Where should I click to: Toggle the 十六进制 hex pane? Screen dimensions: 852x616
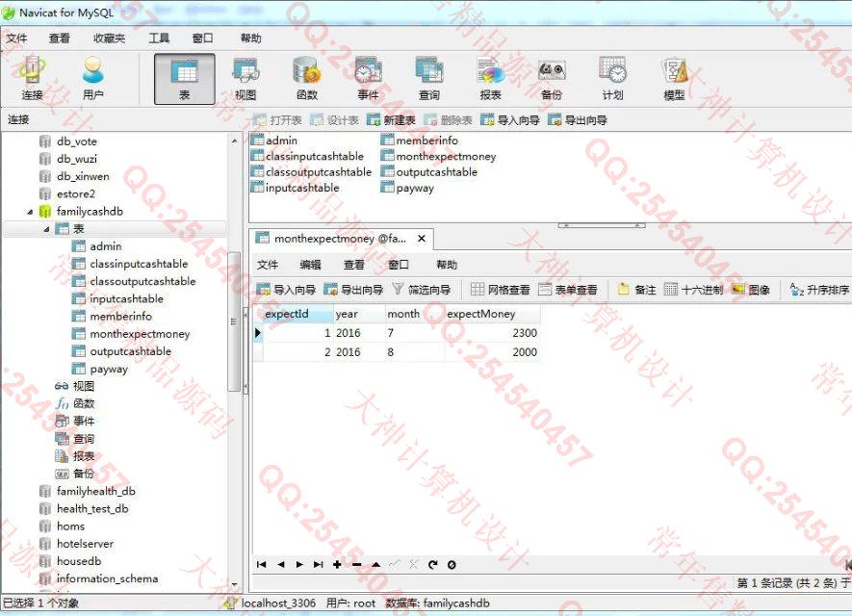click(694, 290)
